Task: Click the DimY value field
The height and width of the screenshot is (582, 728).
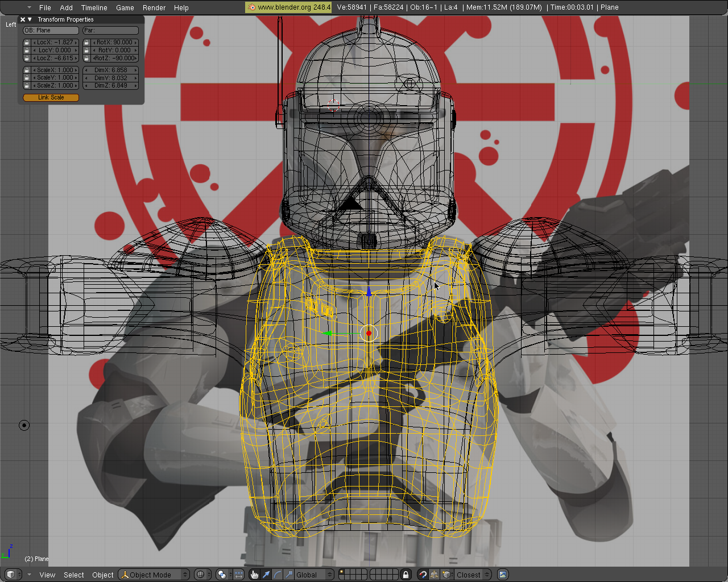Action: click(111, 78)
